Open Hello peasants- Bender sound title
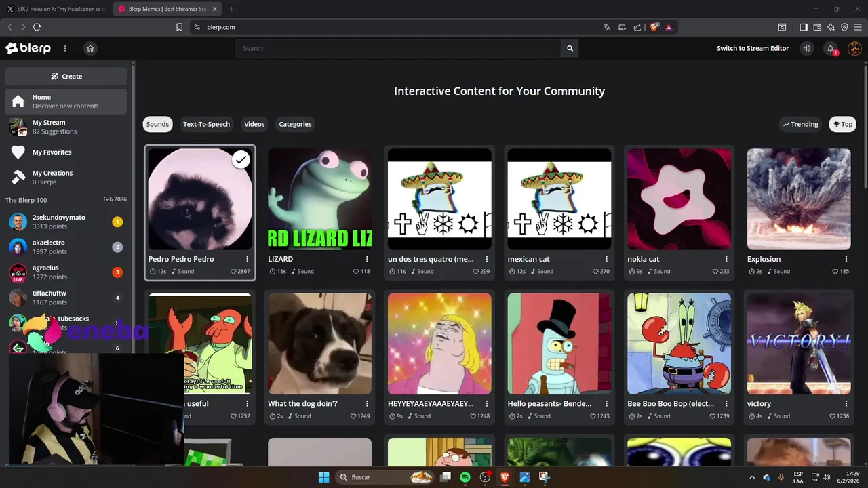Viewport: 868px width, 488px height. tap(549, 403)
